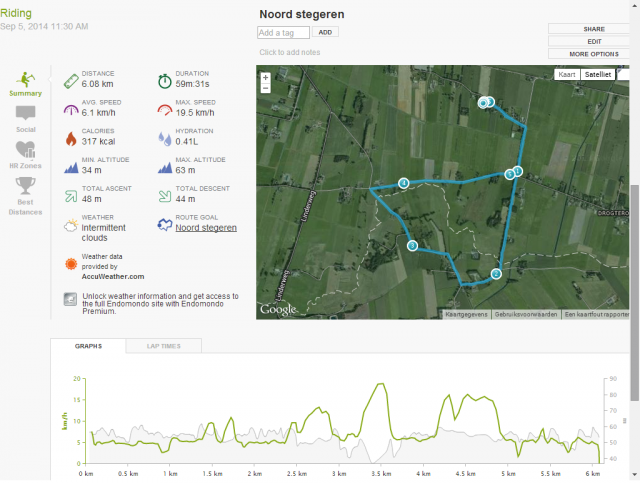
Task: Click the Add a tag input field
Action: [x=283, y=33]
